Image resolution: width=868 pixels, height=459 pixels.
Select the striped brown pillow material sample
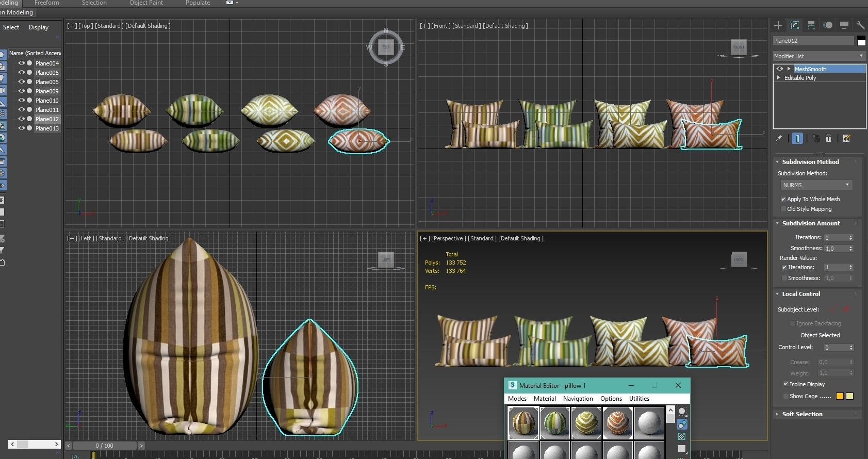click(523, 422)
